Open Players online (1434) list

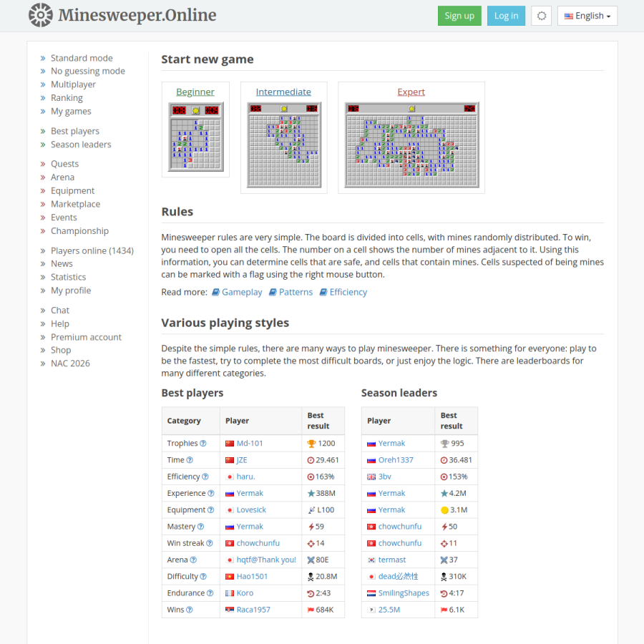92,250
